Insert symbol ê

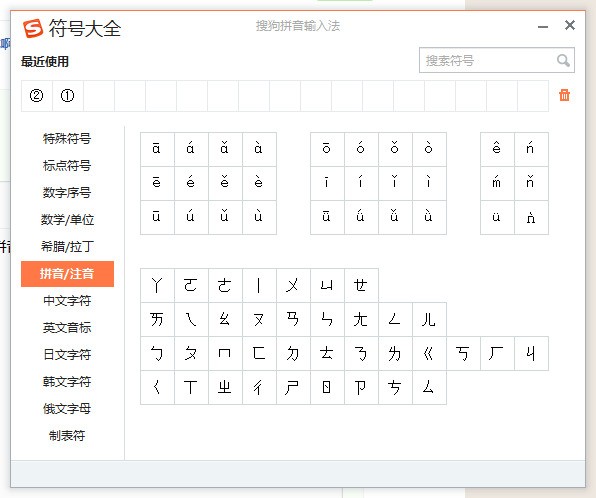pos(497,149)
